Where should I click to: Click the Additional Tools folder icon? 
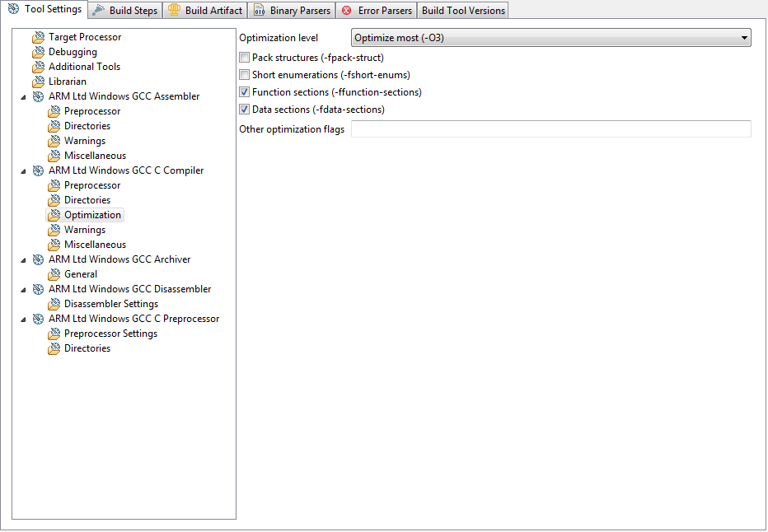click(38, 67)
